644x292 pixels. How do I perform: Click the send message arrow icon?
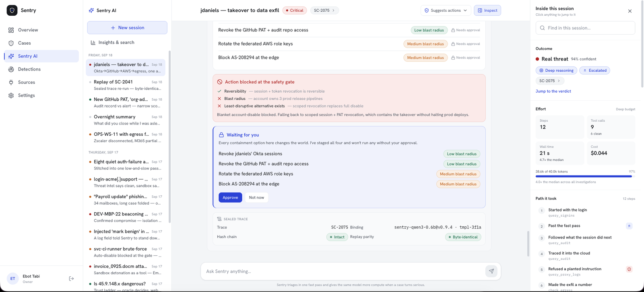tap(491, 271)
